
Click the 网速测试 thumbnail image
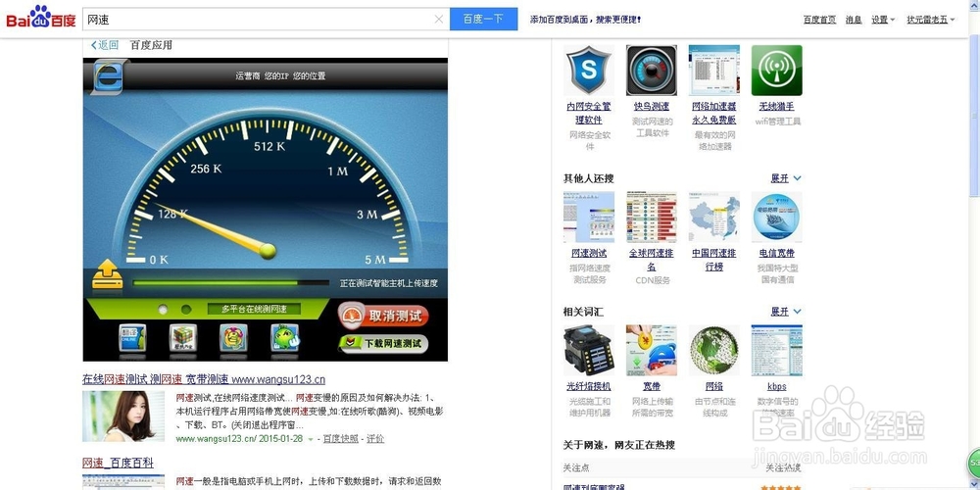point(589,217)
